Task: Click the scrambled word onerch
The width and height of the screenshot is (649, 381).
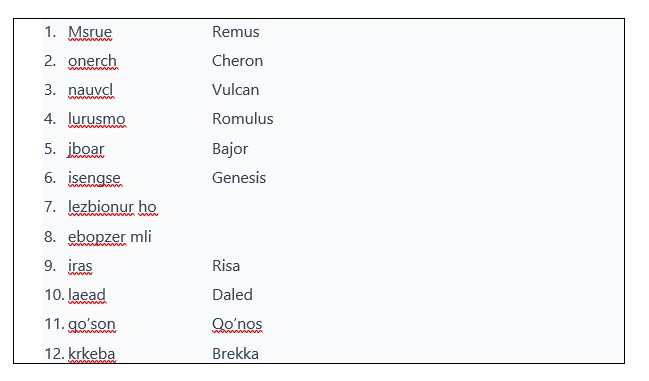Action: point(92,61)
